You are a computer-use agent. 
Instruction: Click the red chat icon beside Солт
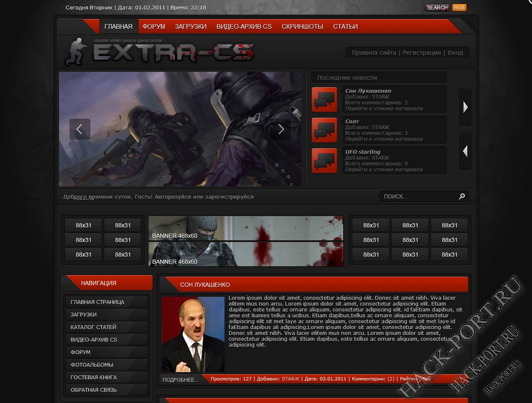click(x=324, y=130)
